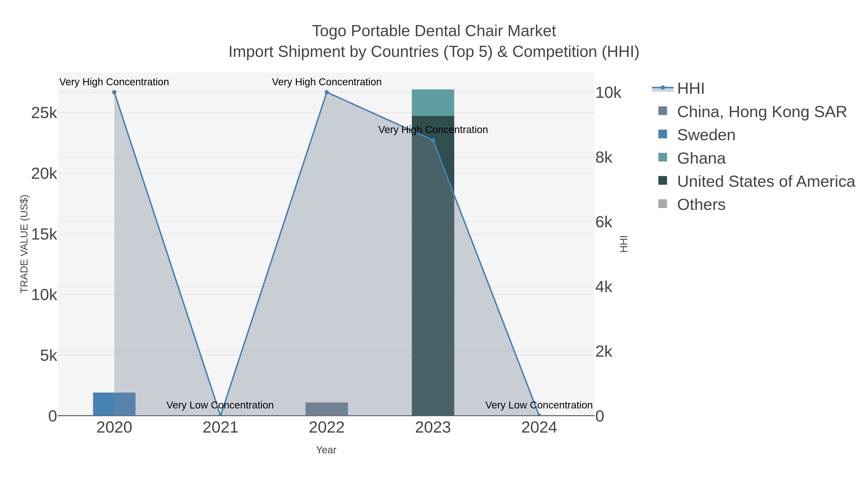Image resolution: width=868 pixels, height=488 pixels.
Task: Click the Sweden bar for 2020
Action: pos(114,404)
